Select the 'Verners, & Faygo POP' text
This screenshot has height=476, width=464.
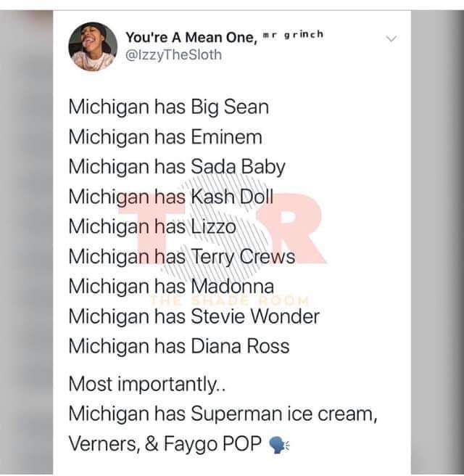165,444
